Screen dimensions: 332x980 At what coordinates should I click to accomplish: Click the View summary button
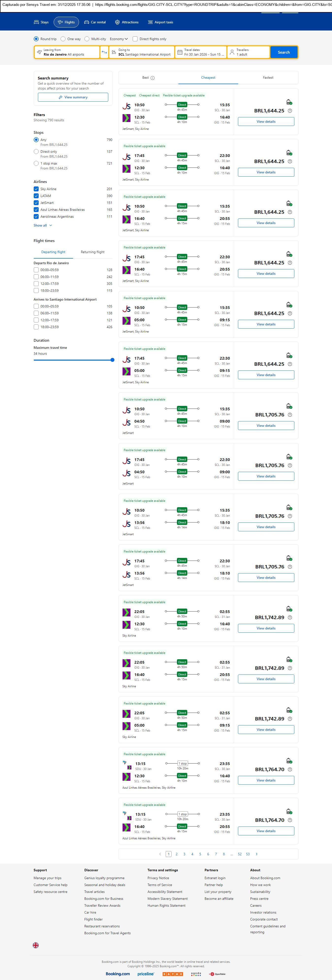pos(73,97)
